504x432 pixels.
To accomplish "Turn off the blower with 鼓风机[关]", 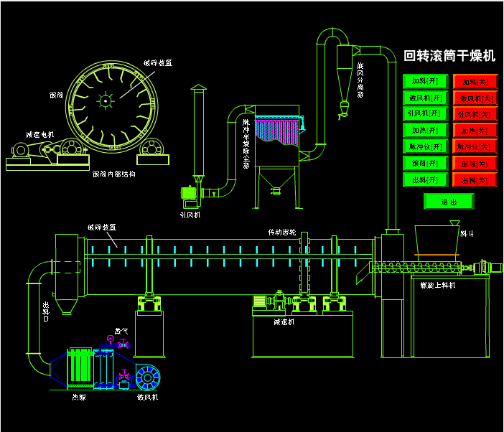I will coord(475,98).
